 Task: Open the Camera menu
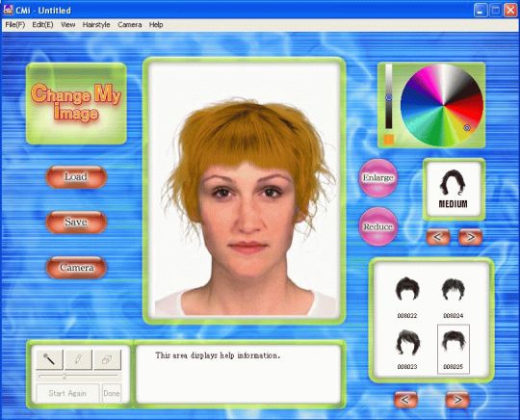pyautogui.click(x=130, y=24)
